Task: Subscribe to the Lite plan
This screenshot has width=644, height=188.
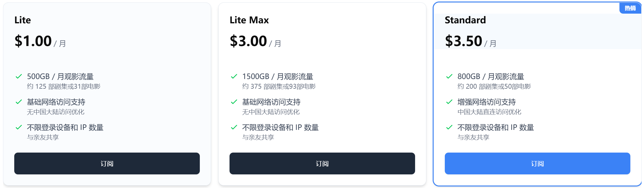Action: click(x=107, y=163)
